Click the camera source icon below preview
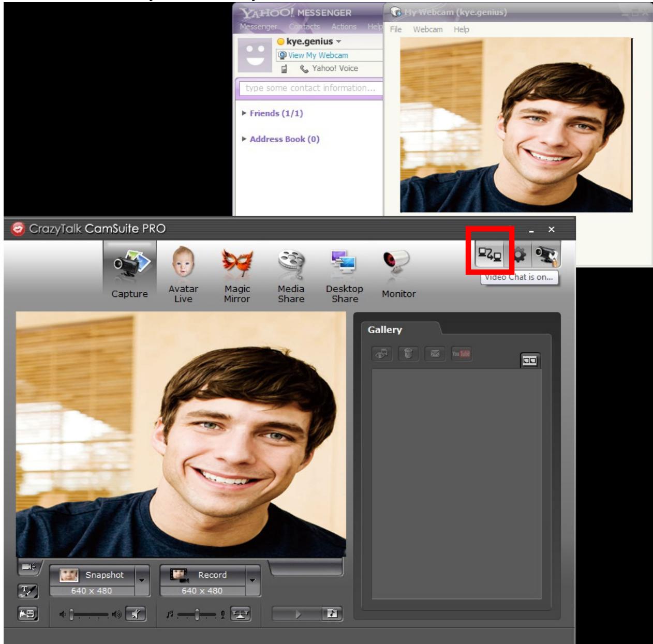This screenshot has height=644, width=653. point(28,568)
